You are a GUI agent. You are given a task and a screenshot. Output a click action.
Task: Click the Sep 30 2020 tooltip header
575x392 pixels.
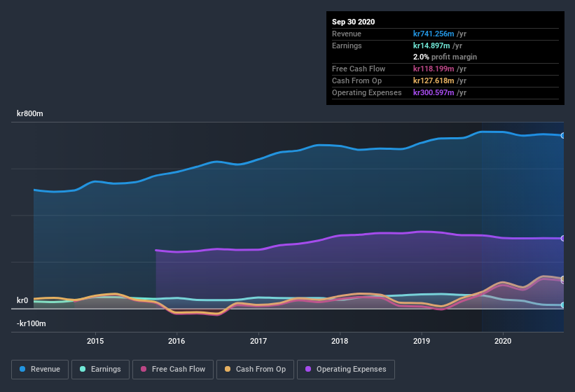353,22
